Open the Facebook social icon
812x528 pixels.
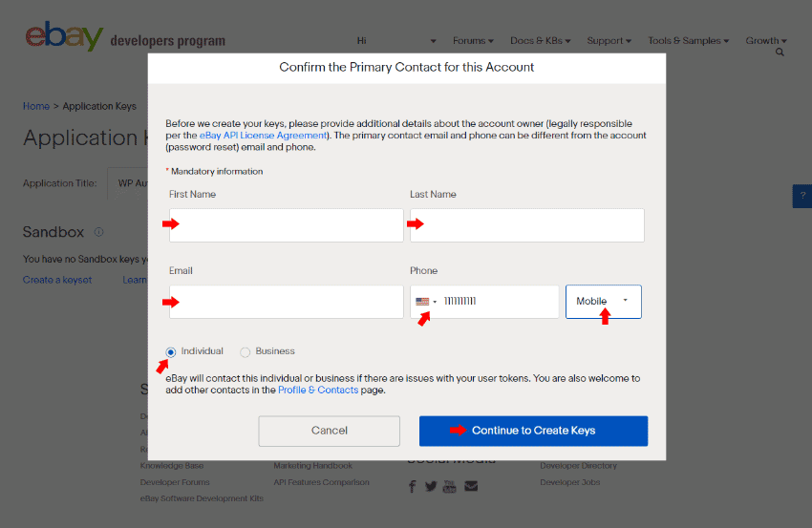[x=413, y=486]
